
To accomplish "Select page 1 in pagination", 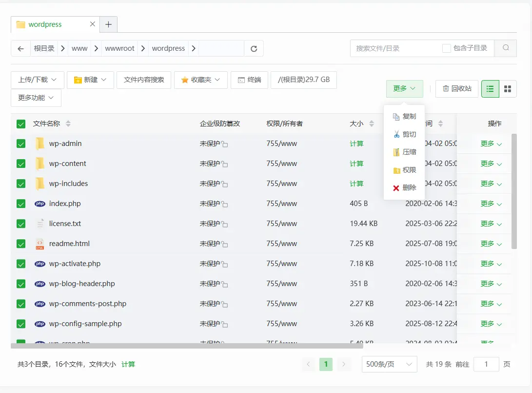I will [x=326, y=365].
